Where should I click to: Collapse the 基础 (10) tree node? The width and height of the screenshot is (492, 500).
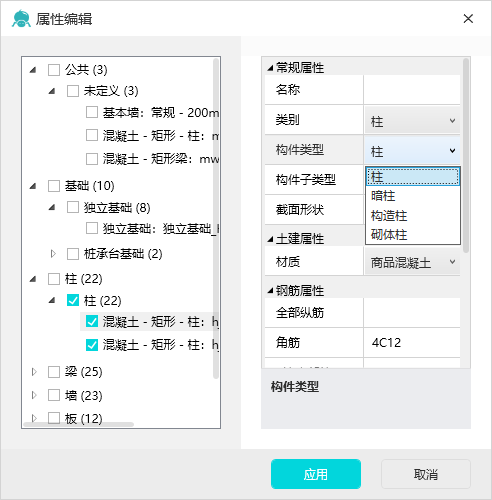pos(33,186)
